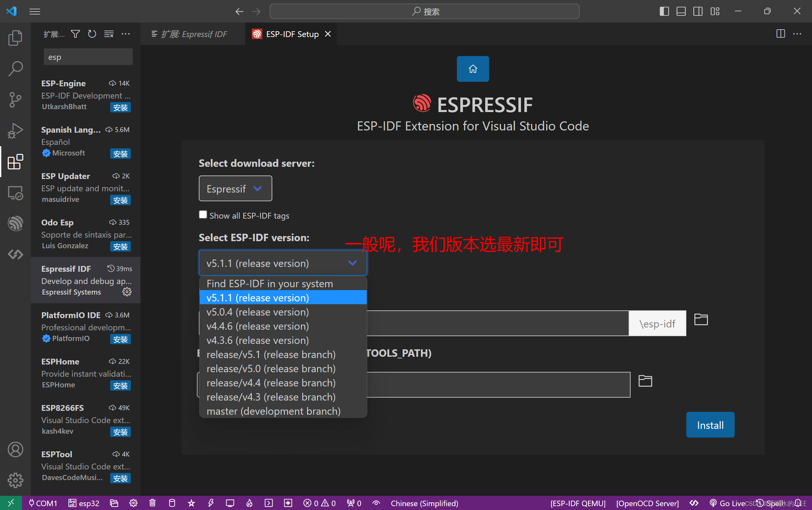Open the Explorer view in activity bar

click(x=15, y=38)
